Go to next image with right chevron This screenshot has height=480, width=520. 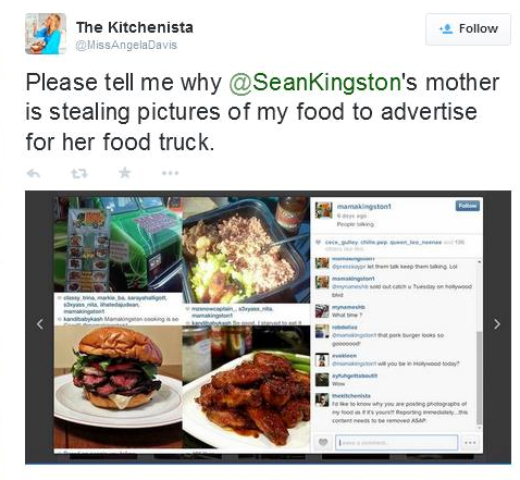click(x=497, y=324)
